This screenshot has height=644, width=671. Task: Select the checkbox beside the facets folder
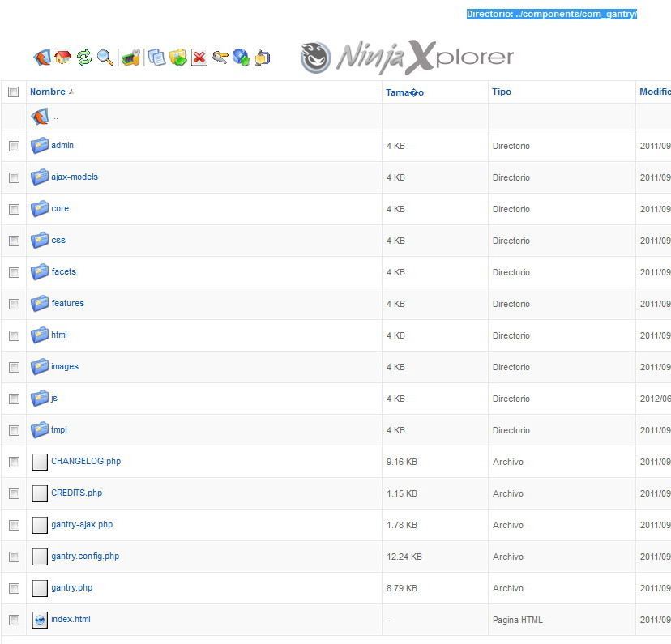14,273
